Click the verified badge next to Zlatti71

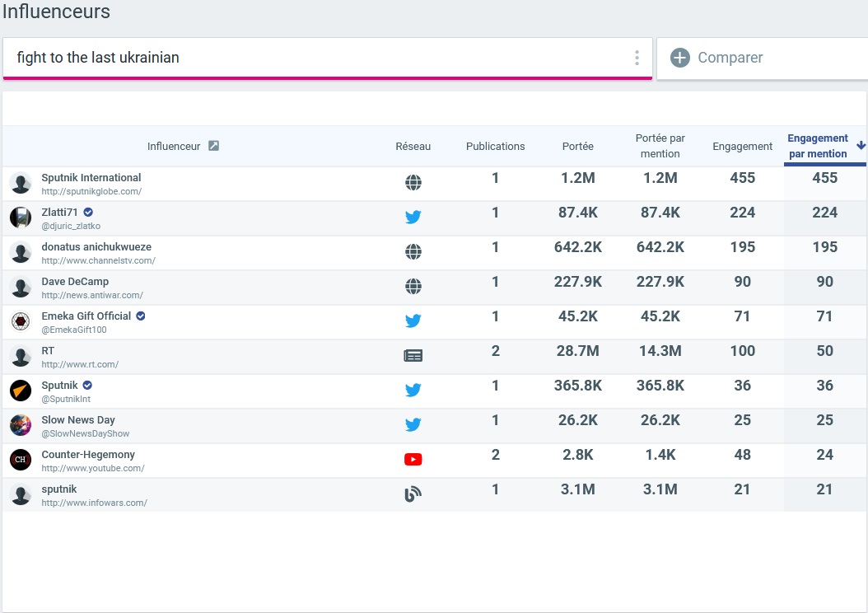click(88, 212)
